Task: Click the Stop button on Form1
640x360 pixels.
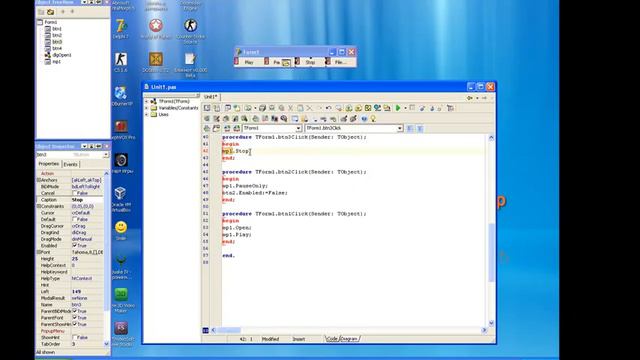Action: pyautogui.click(x=310, y=62)
